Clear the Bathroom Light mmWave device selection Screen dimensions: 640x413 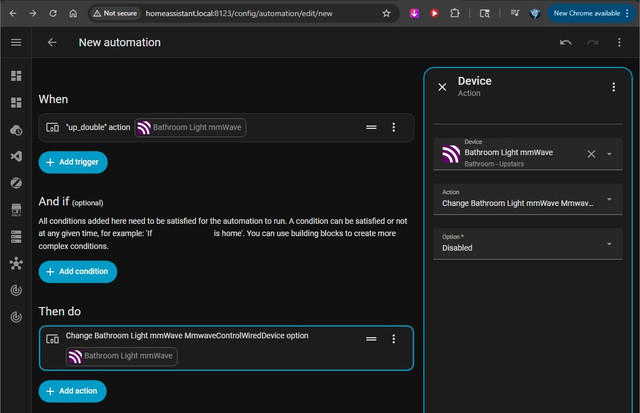[x=591, y=154]
